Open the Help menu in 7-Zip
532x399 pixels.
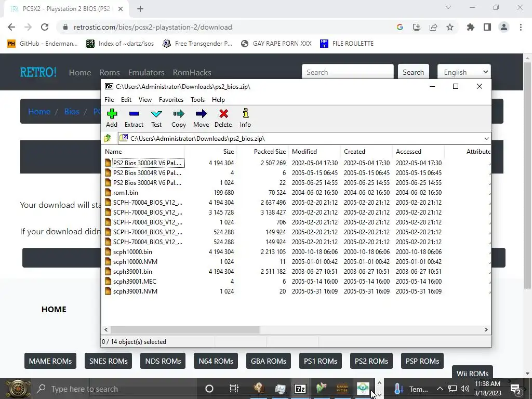pos(218,99)
